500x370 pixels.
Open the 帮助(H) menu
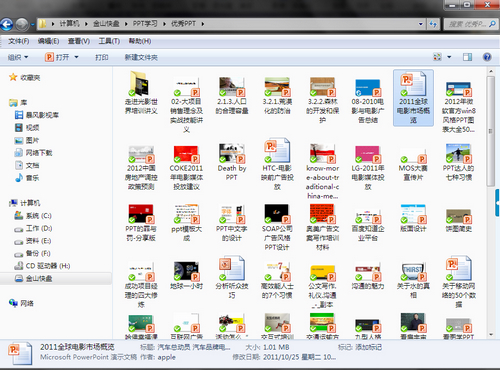click(140, 41)
